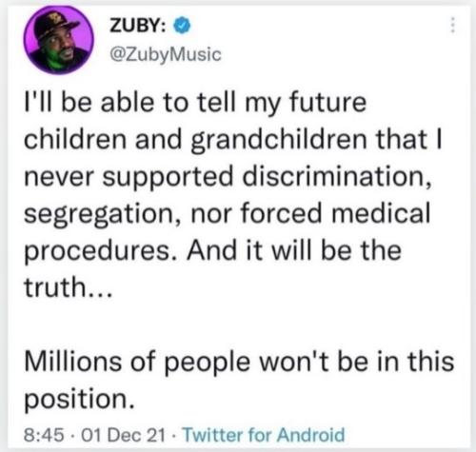Image resolution: width=476 pixels, height=452 pixels.
Task: Click the word "children" starting the second line
Action: pyautogui.click(x=75, y=140)
